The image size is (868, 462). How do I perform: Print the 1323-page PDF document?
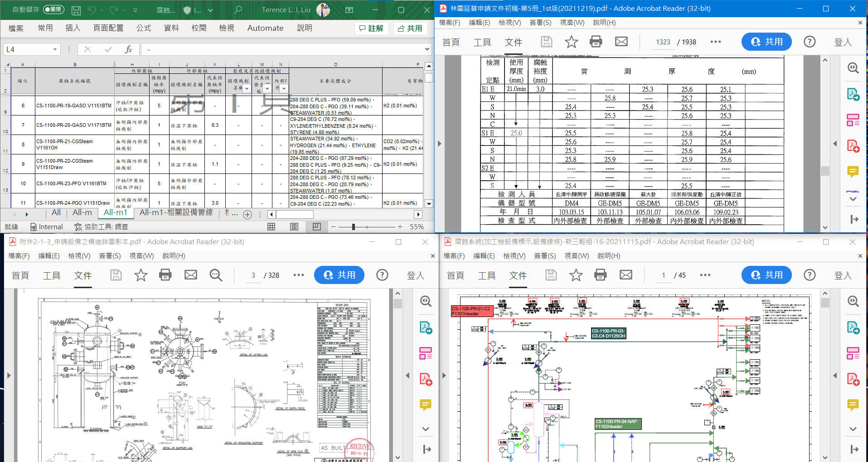(x=596, y=42)
